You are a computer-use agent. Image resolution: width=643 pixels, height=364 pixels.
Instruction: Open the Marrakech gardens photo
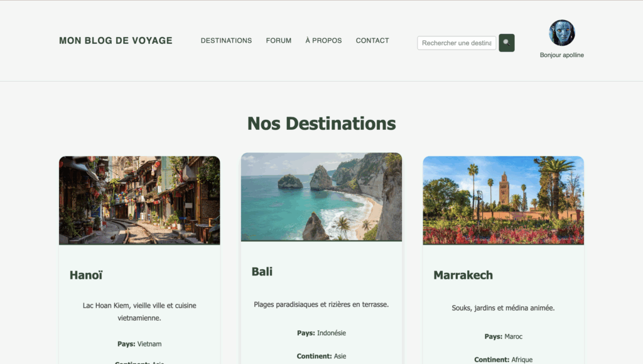(504, 200)
